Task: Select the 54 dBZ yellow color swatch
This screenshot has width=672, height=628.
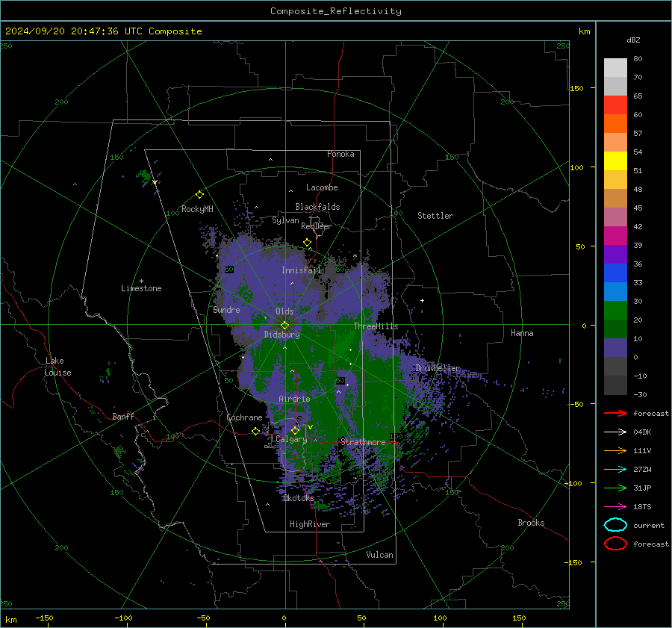Action: tap(615, 161)
